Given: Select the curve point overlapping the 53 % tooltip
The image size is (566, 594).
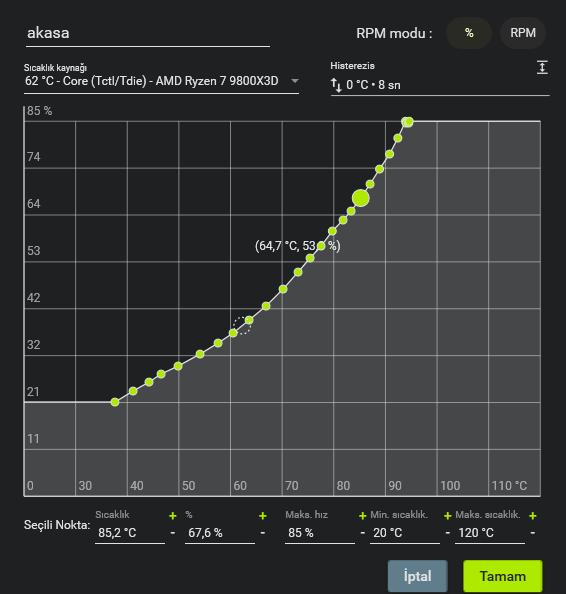Looking at the screenshot, I should tap(321, 246).
